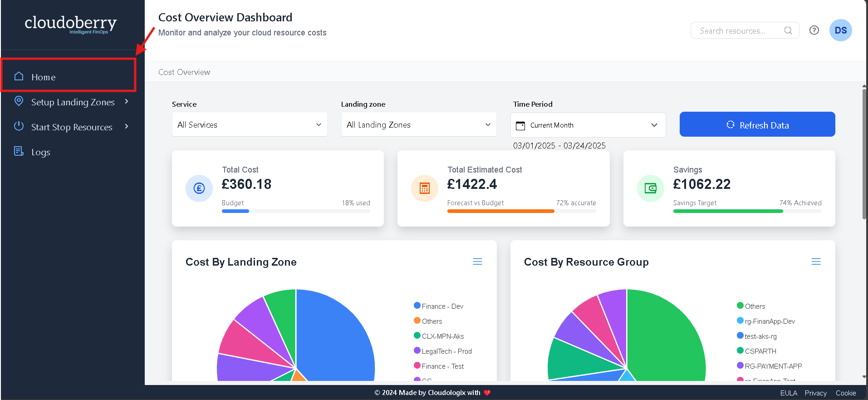Open Cost By Landing Zone chart menu icon
The image size is (868, 400).
click(477, 262)
